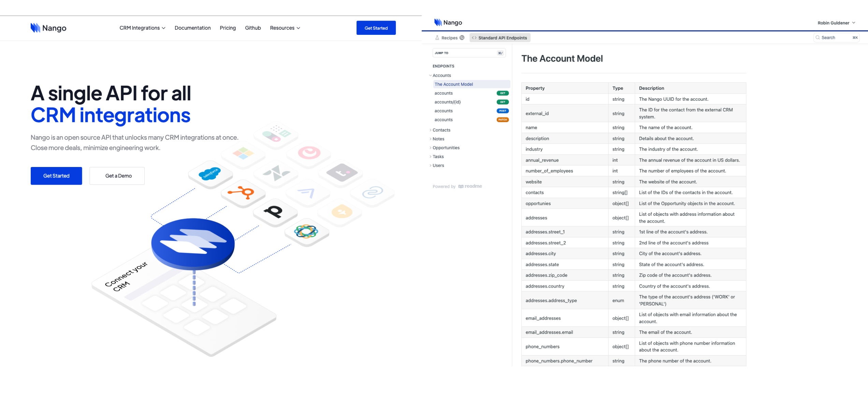Click the POST badge next to accounts endpoint
This screenshot has height=405, width=868.
point(502,111)
